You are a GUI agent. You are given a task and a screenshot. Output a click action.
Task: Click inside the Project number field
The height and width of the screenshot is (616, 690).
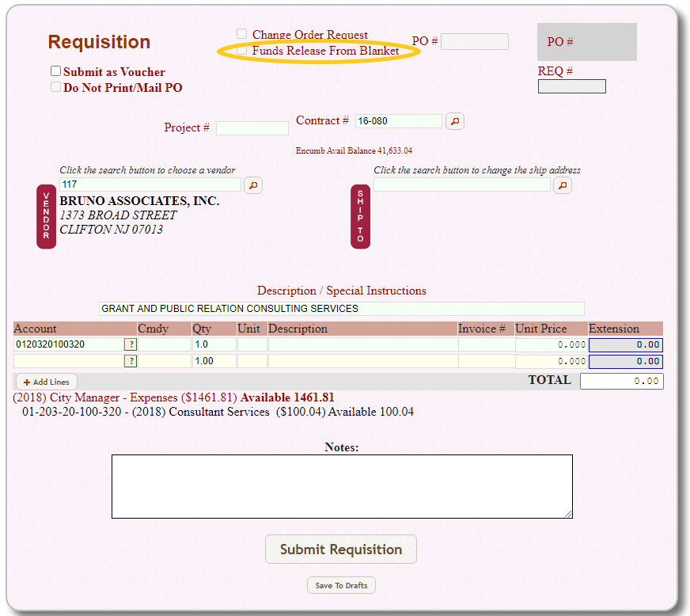[x=252, y=127]
